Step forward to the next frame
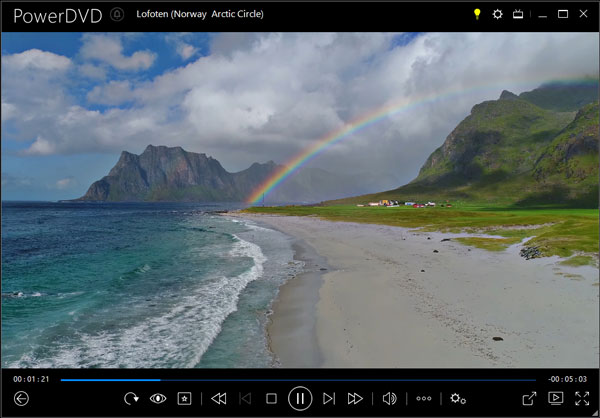The width and height of the screenshot is (600, 418). click(x=329, y=398)
